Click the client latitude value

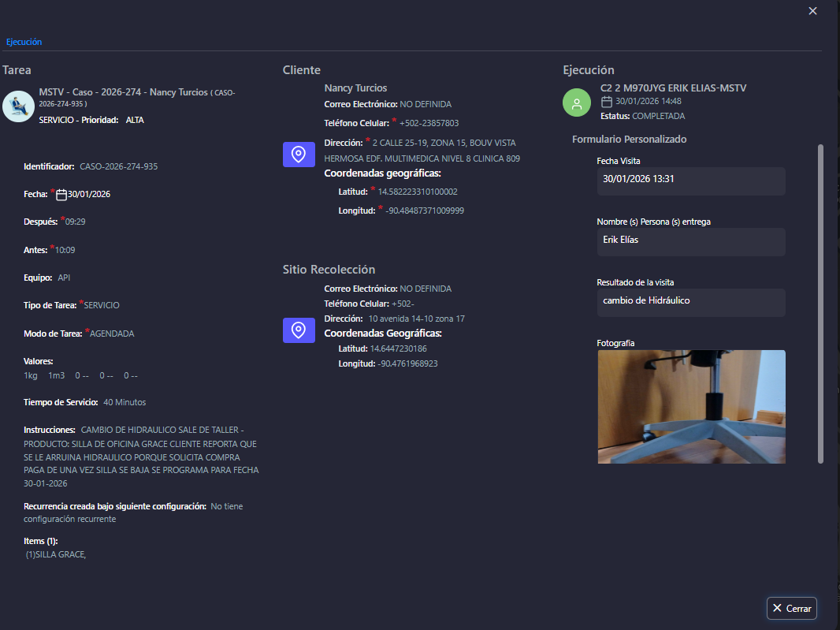[x=418, y=192]
